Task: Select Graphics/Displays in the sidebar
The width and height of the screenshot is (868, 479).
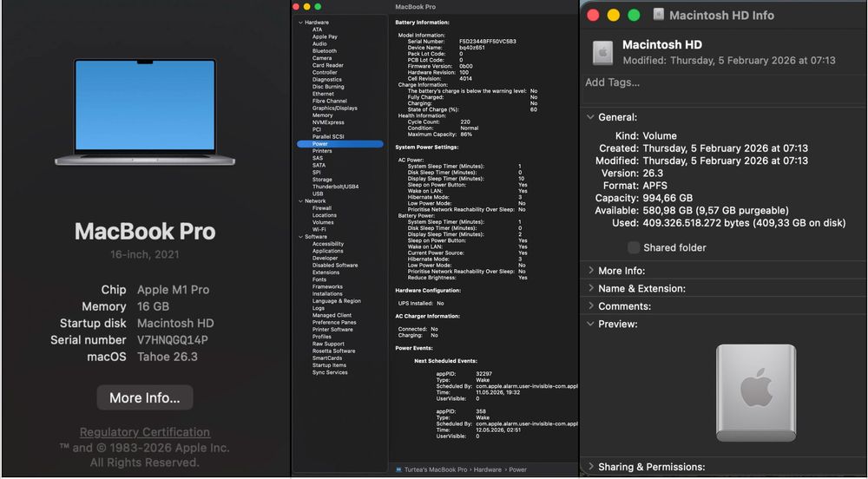Action: [x=334, y=108]
